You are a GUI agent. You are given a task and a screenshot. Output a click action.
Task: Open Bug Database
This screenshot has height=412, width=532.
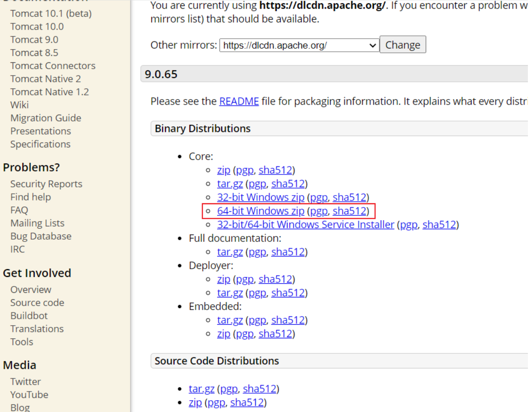coord(41,236)
